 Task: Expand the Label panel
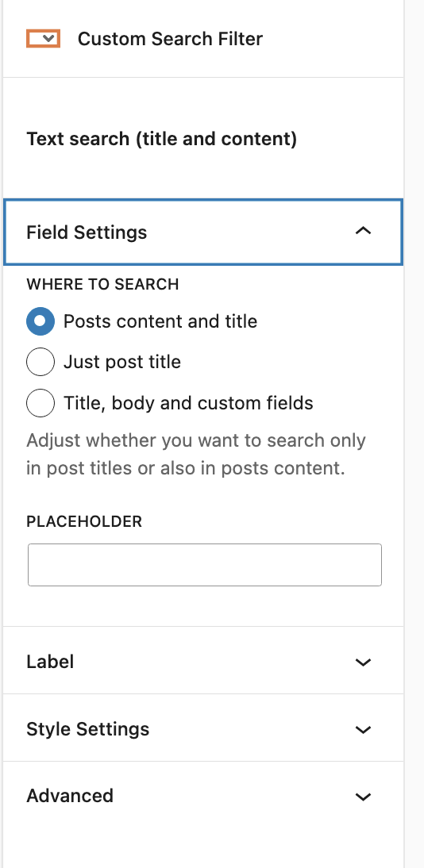(202, 662)
